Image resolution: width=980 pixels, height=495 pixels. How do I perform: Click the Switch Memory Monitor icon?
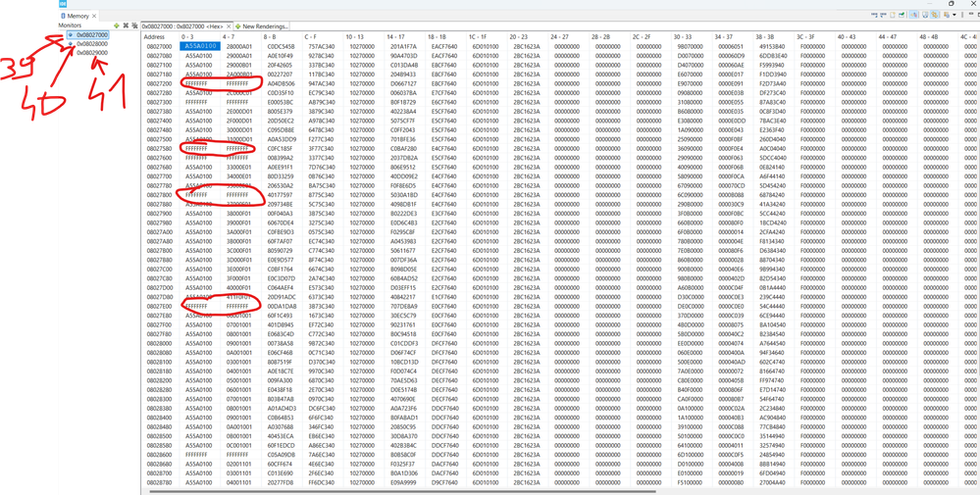(947, 15)
